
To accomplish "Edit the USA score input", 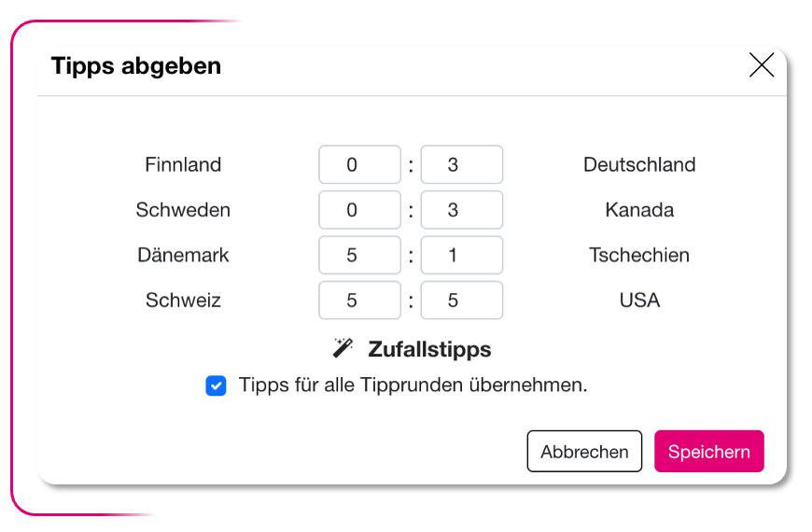I will [x=461, y=301].
